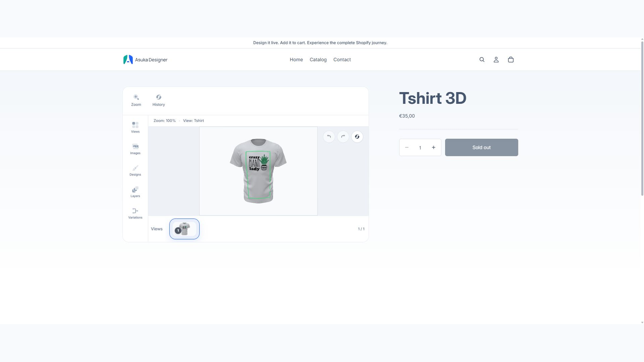
Task: Open the Images sidebar panel
Action: 135,149
